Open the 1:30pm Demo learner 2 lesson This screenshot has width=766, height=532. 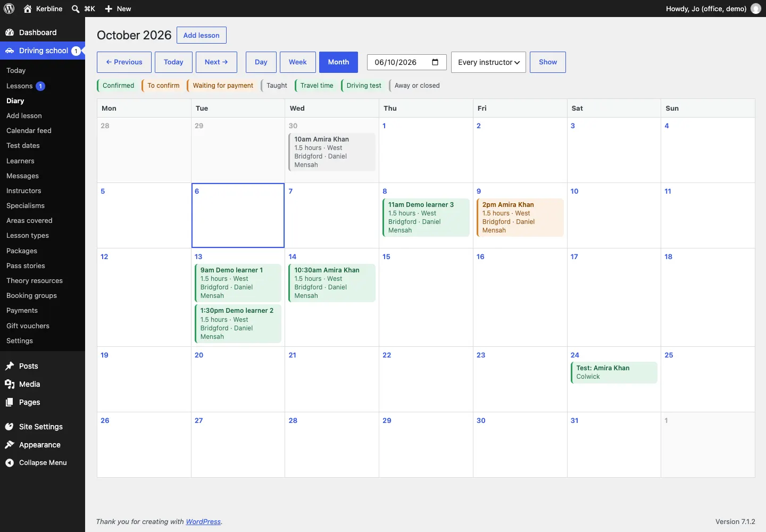click(x=238, y=323)
